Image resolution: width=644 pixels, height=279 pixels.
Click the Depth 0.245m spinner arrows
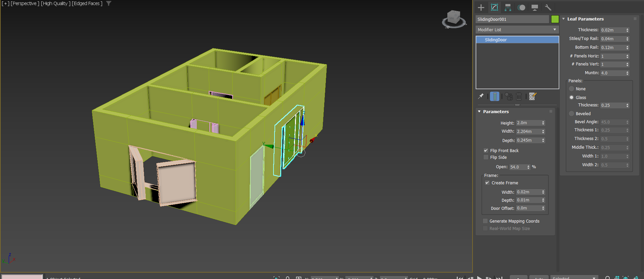[543, 140]
